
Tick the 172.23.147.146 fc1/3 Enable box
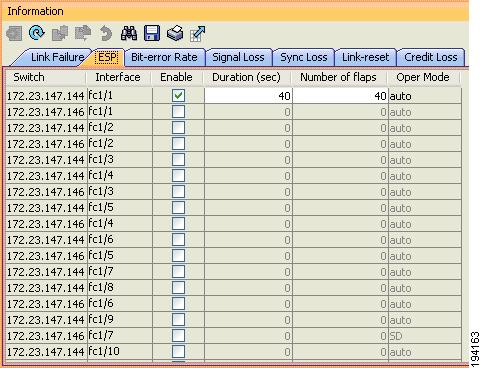pyautogui.click(x=179, y=192)
